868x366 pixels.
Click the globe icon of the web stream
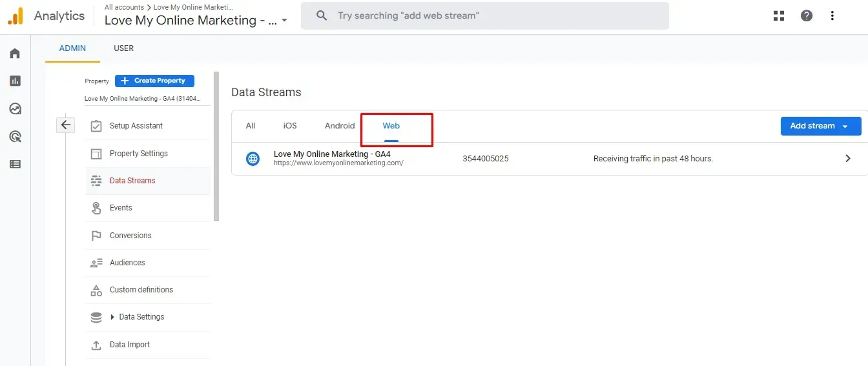(x=253, y=159)
